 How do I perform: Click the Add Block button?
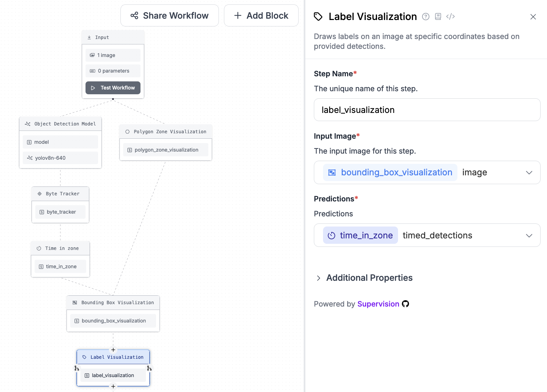[x=261, y=15]
